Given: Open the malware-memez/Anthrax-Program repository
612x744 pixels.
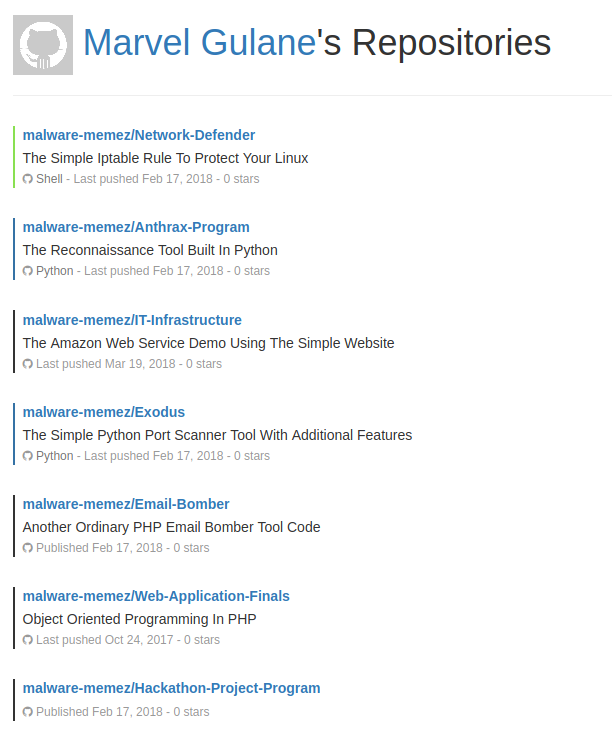Looking at the screenshot, I should (136, 227).
